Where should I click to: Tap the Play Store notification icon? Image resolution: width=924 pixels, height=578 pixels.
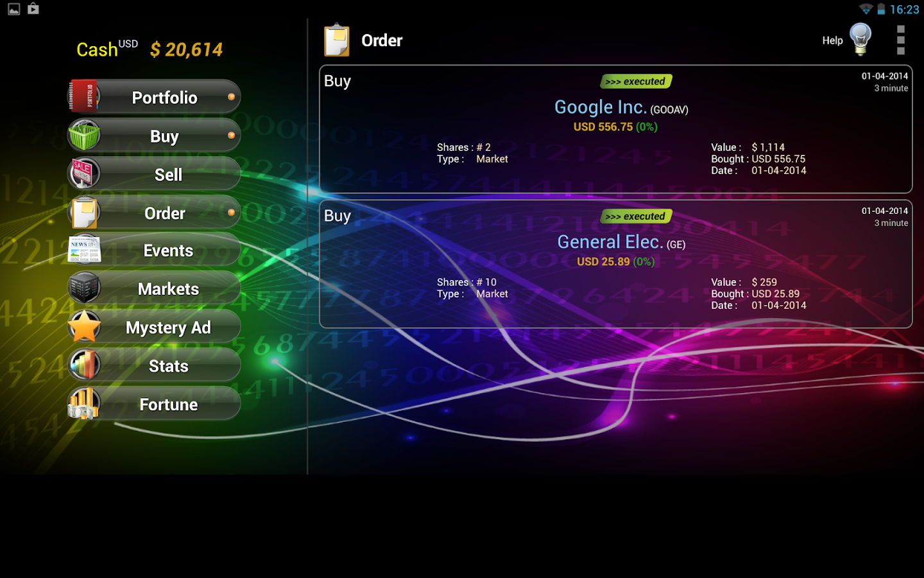pyautogui.click(x=33, y=9)
